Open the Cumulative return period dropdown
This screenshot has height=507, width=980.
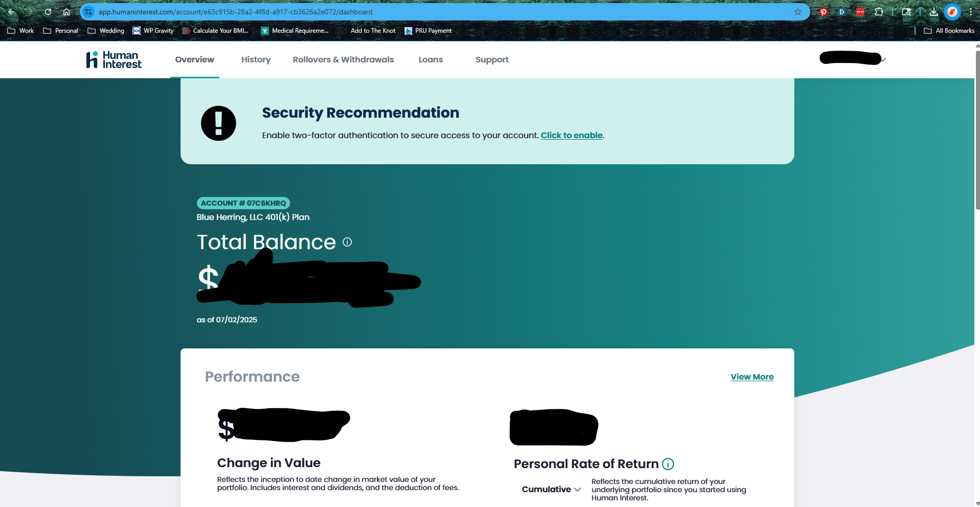tap(551, 490)
